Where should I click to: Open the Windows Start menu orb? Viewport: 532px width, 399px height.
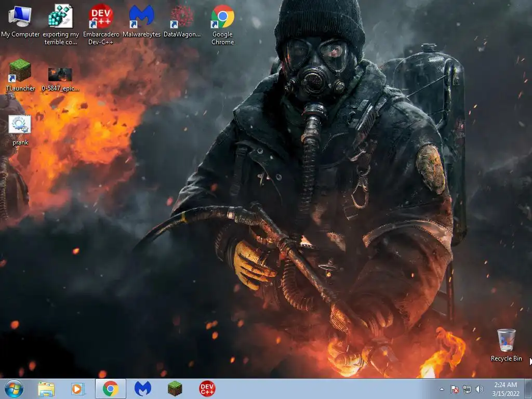[x=14, y=389]
